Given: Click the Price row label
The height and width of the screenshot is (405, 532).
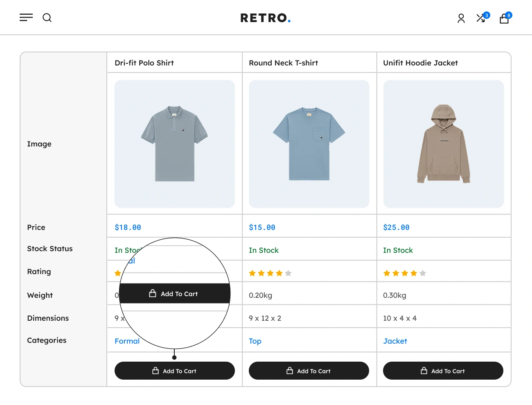Looking at the screenshot, I should click(36, 227).
